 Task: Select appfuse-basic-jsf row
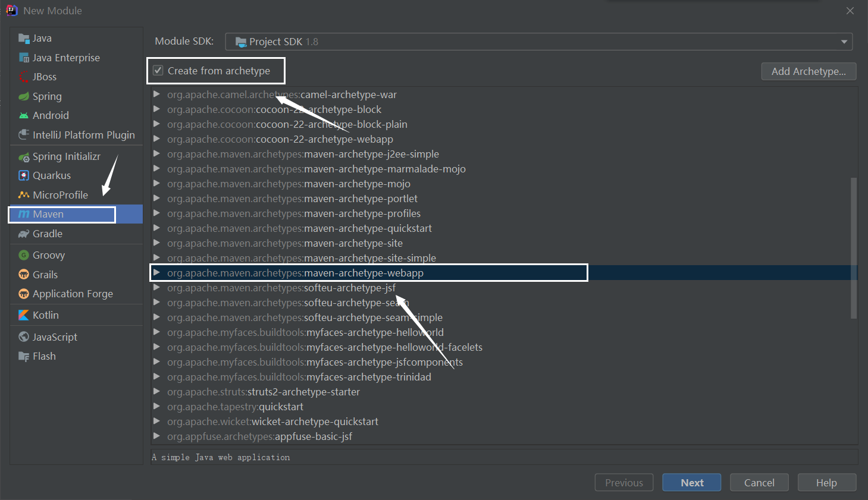click(503, 436)
